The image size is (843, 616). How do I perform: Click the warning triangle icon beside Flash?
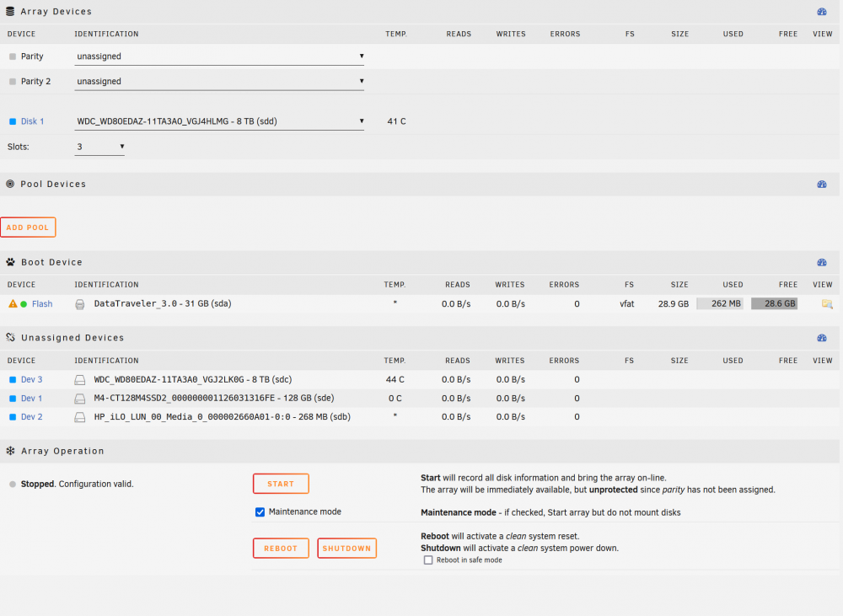point(13,303)
